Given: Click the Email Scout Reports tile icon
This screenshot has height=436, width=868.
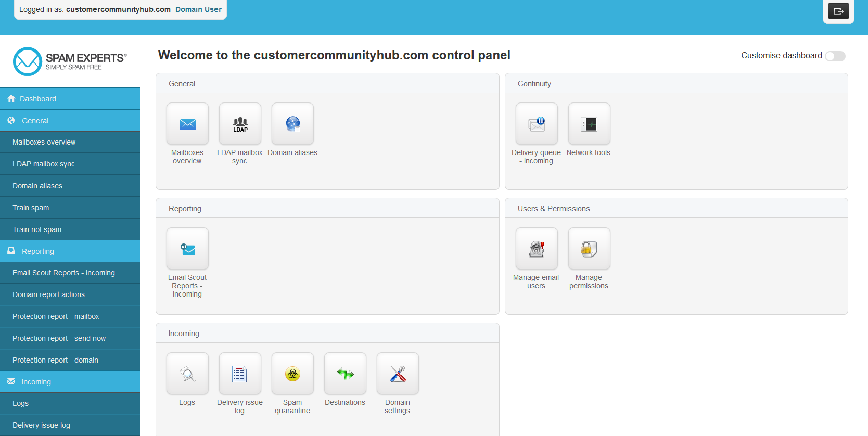Looking at the screenshot, I should pyautogui.click(x=187, y=249).
